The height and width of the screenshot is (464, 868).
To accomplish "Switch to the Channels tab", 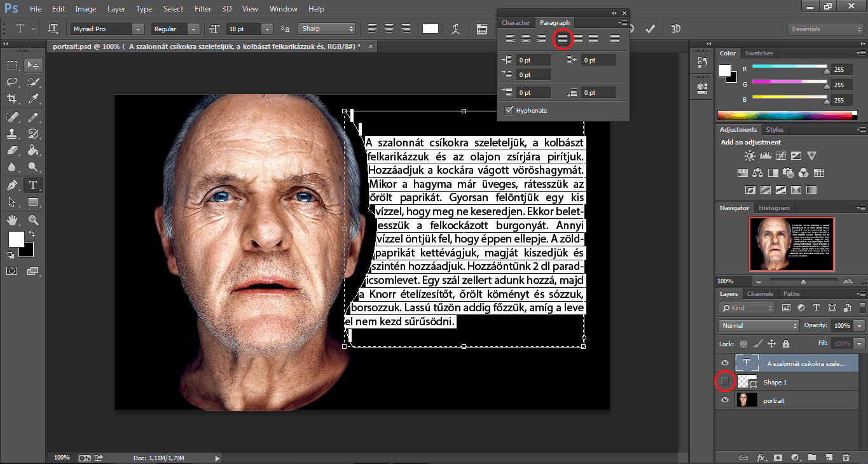I will [x=760, y=294].
